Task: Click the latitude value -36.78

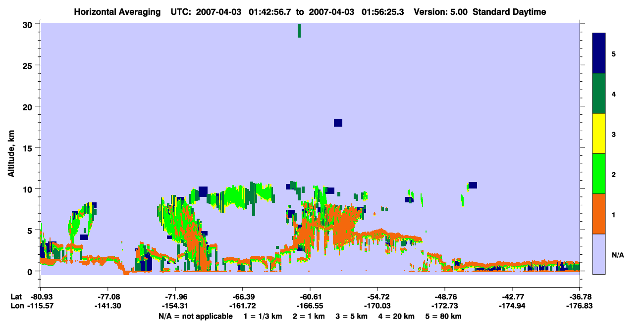Action: [580, 297]
